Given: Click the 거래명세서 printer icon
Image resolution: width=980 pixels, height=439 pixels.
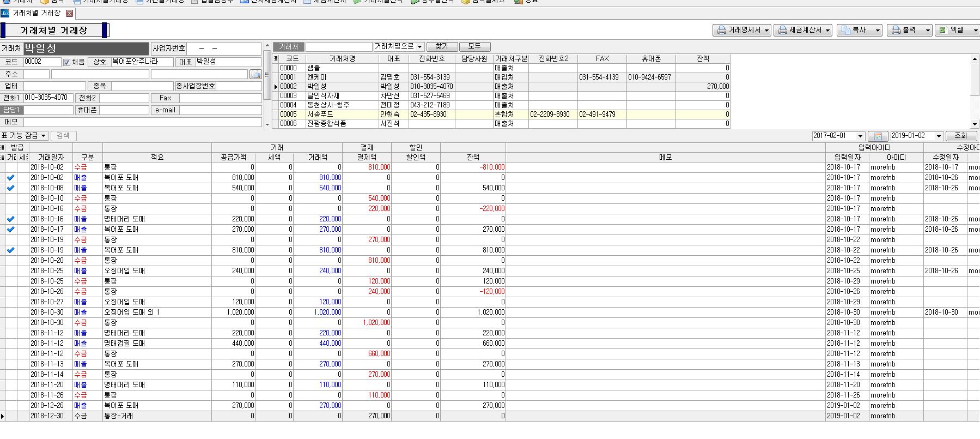Looking at the screenshot, I should click(722, 31).
